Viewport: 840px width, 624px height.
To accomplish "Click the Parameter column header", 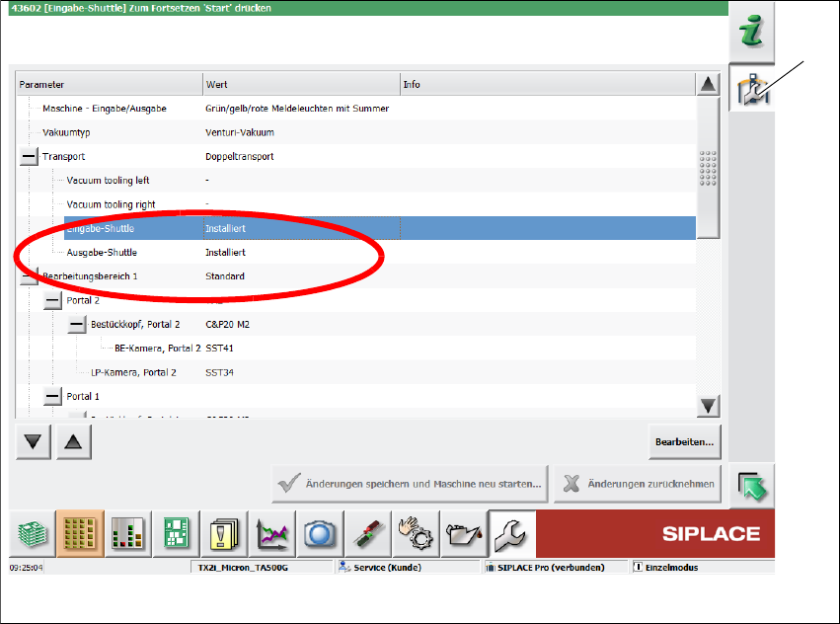I will [x=110, y=84].
